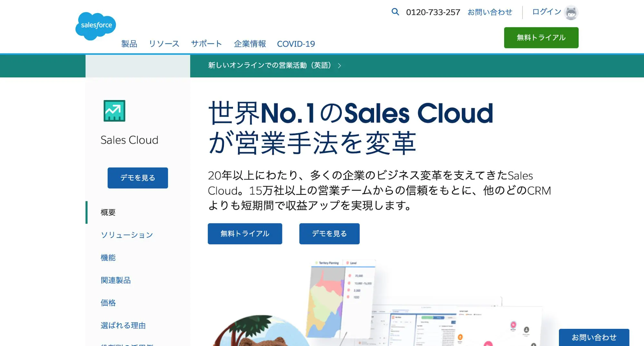Open the リソース menu
Screen dimensions: 644x346
pos(164,44)
